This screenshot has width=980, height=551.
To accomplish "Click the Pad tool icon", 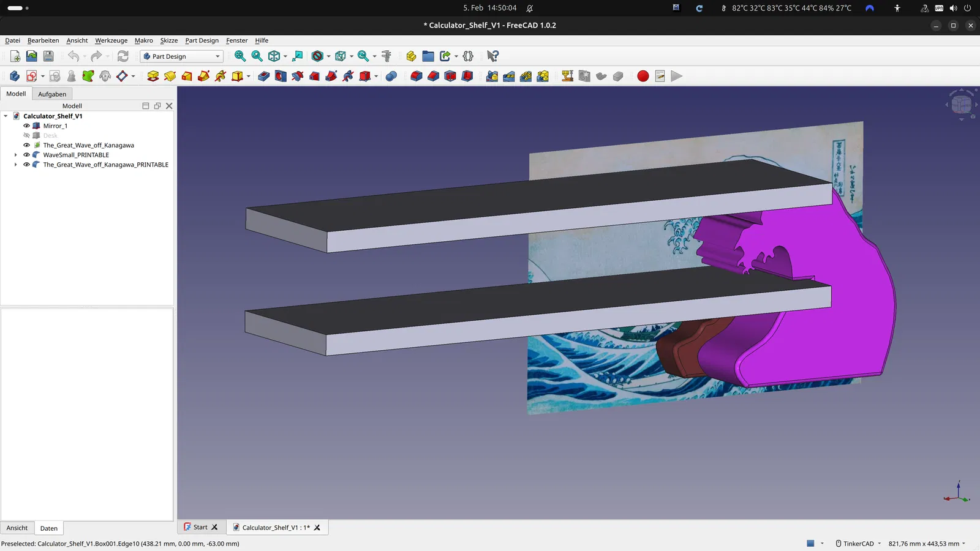I will pyautogui.click(x=153, y=76).
